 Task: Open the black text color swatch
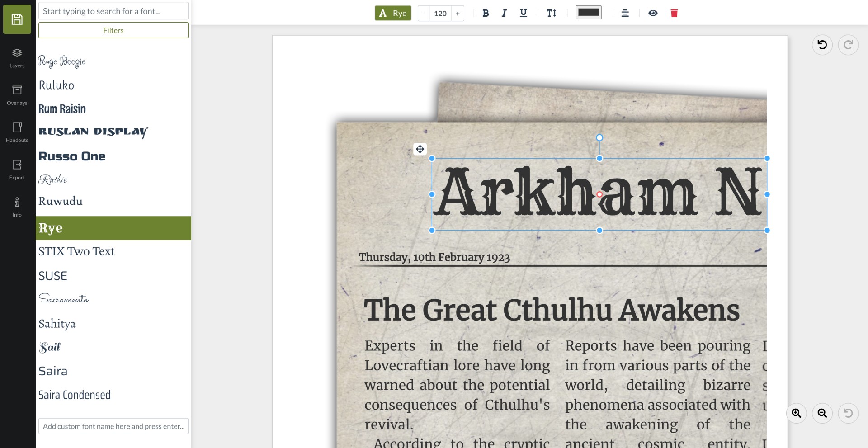pos(588,13)
